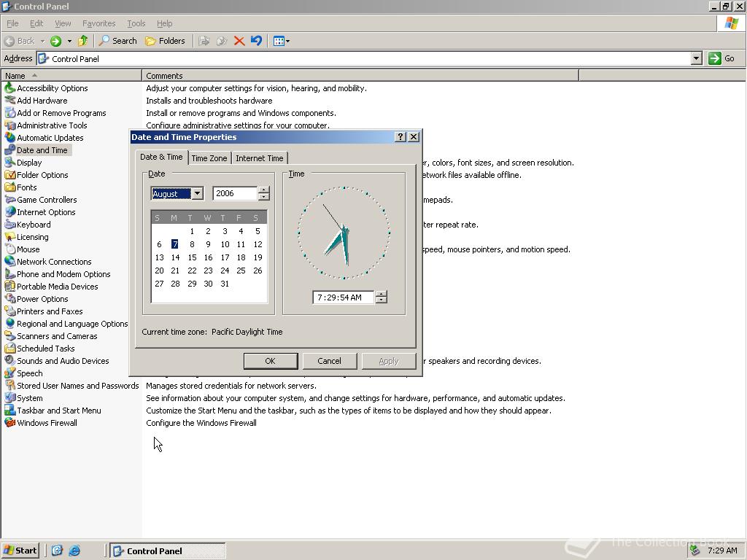This screenshot has width=747, height=560.
Task: Open the Address bar dropdown arrow
Action: pyautogui.click(x=696, y=58)
